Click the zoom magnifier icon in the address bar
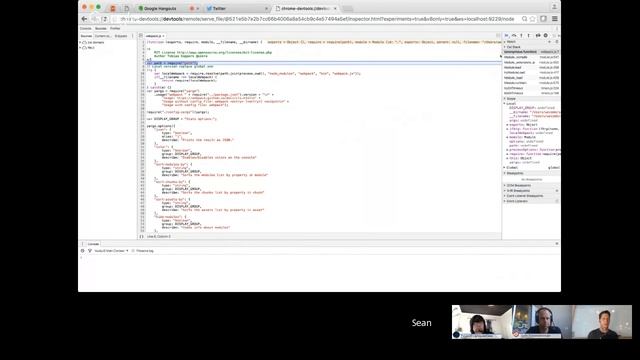The width and height of the screenshot is (640, 360). pos(524,19)
